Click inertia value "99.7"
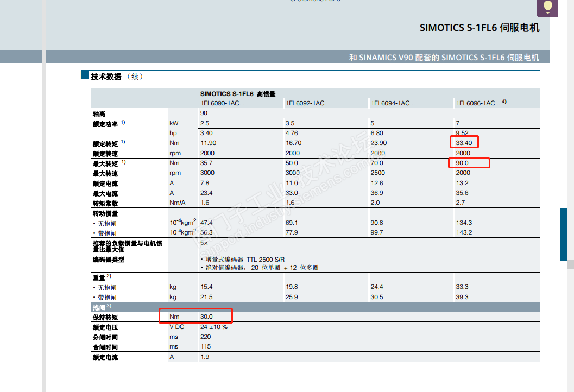Image resolution: width=574 pixels, height=392 pixels. [x=377, y=232]
